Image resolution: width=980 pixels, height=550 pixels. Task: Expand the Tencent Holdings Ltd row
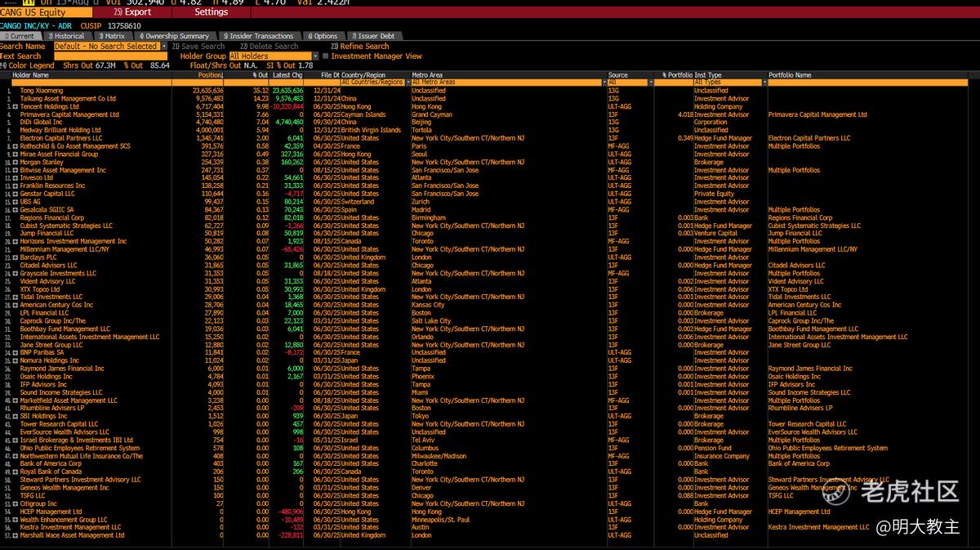(x=16, y=107)
